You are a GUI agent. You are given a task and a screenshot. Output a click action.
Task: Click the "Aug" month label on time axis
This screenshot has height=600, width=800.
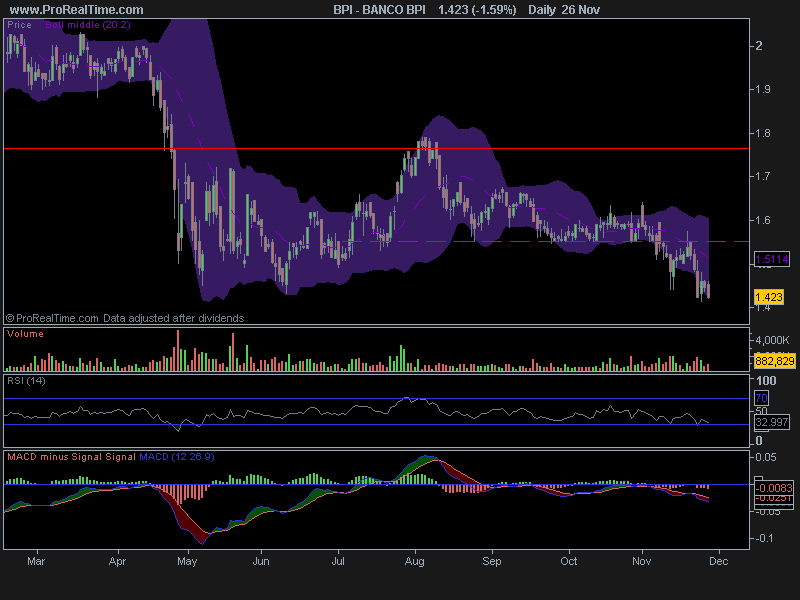415,561
